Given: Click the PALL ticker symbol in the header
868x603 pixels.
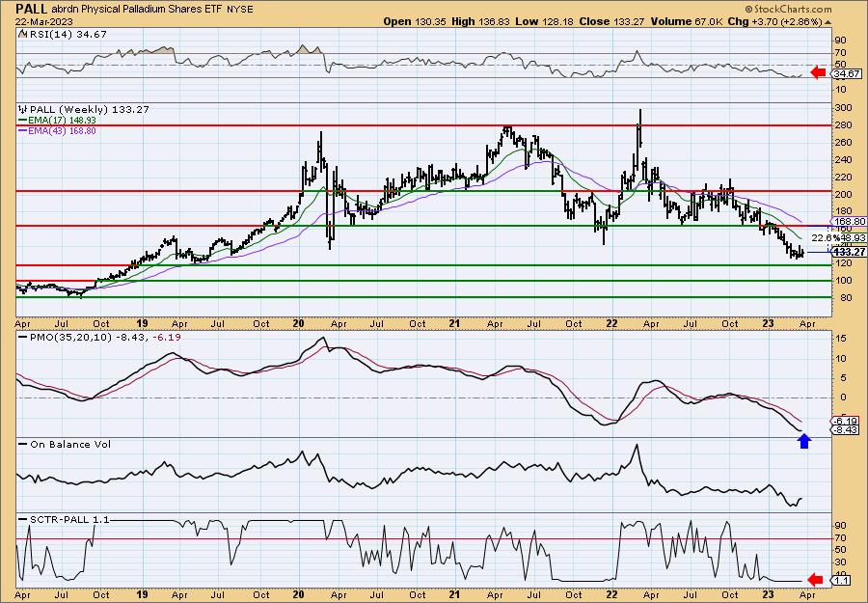Looking at the screenshot, I should click(x=32, y=9).
